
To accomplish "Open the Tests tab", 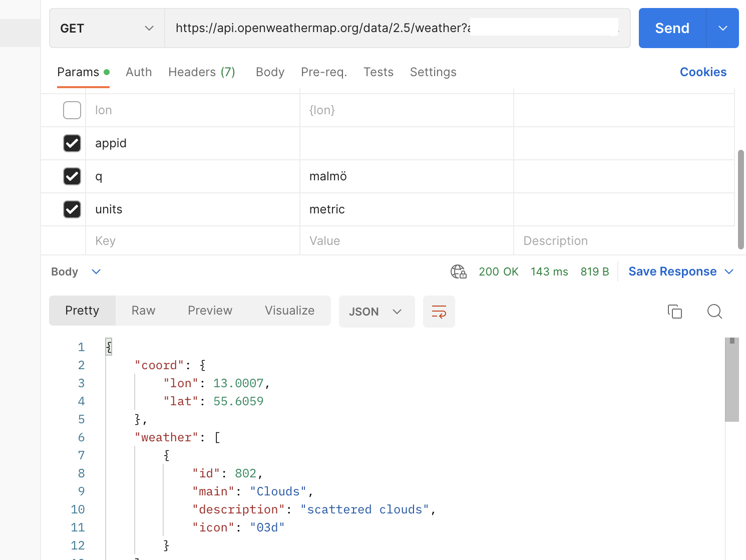I will point(379,72).
